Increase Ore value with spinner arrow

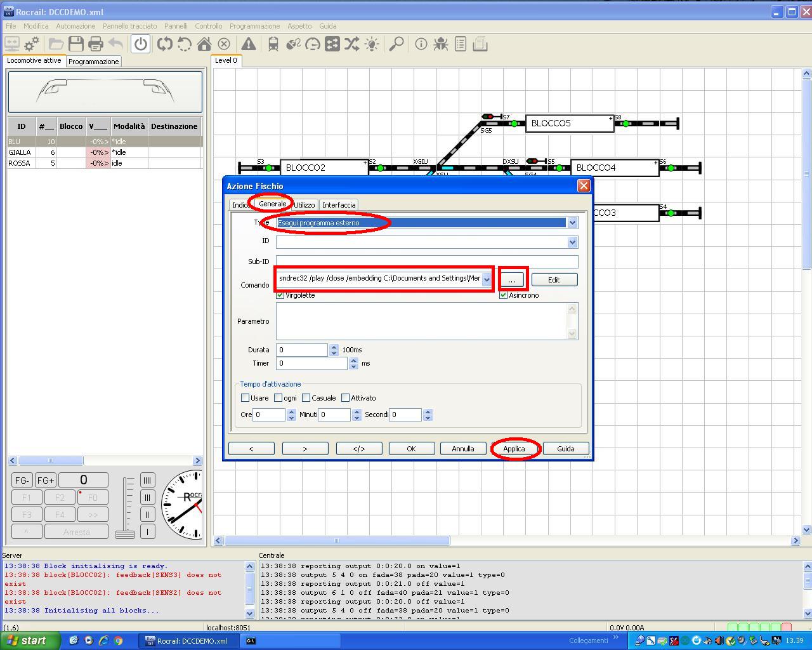coord(291,411)
